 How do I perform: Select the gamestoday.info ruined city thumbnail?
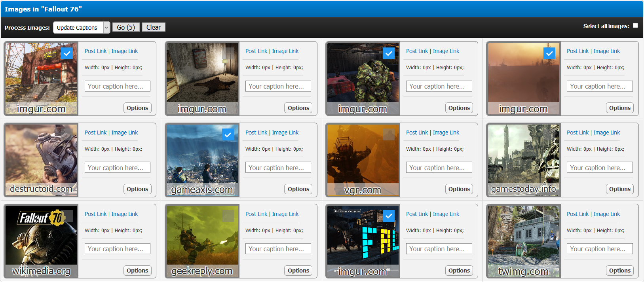524,160
